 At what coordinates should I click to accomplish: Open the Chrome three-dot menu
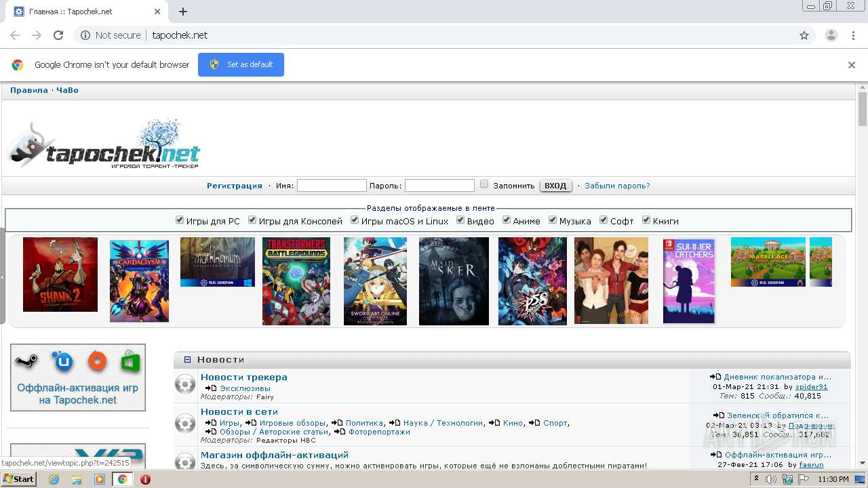tap(853, 35)
